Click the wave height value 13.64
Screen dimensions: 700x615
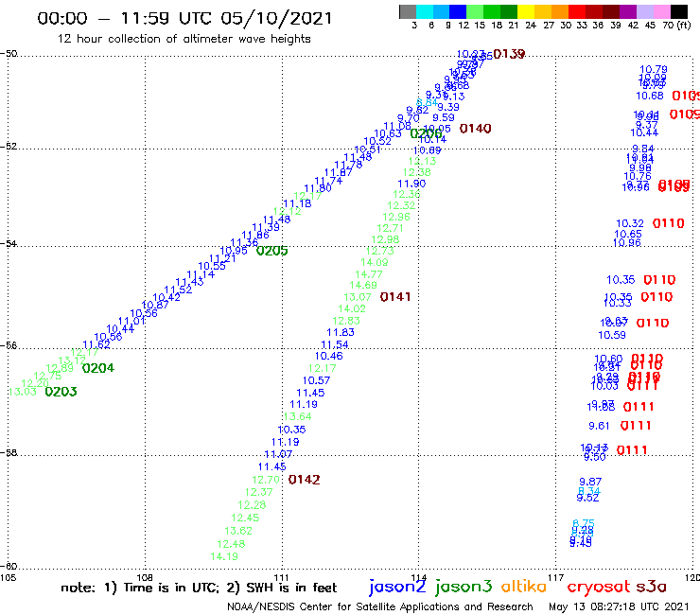click(x=297, y=416)
